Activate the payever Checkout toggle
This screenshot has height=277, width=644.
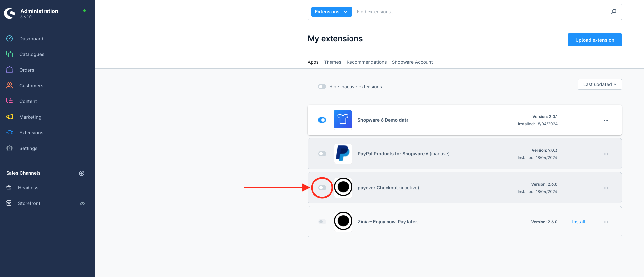(322, 188)
